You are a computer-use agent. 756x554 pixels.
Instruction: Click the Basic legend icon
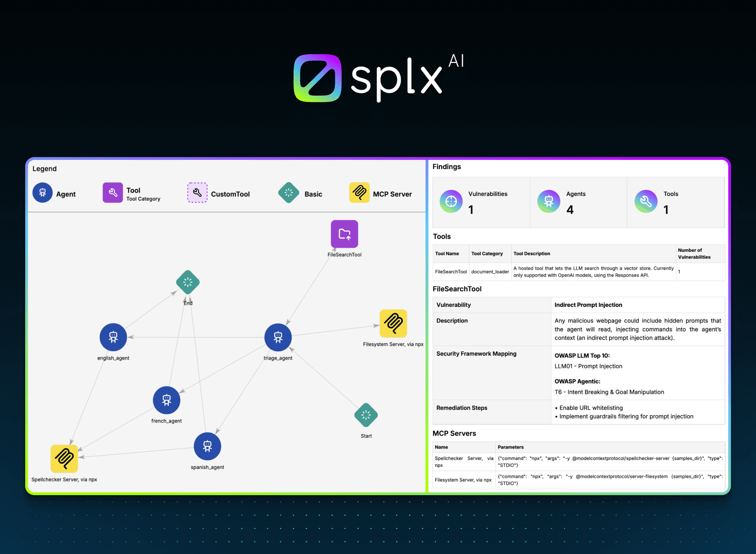(289, 193)
